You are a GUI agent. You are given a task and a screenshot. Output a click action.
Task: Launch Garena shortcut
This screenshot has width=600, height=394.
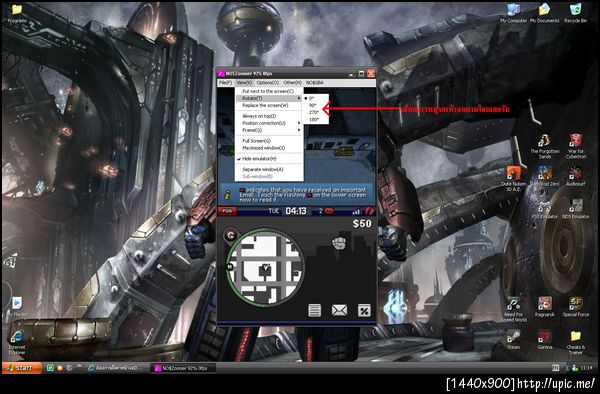coord(545,340)
